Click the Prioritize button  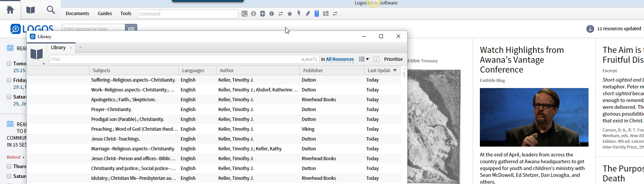point(393,59)
